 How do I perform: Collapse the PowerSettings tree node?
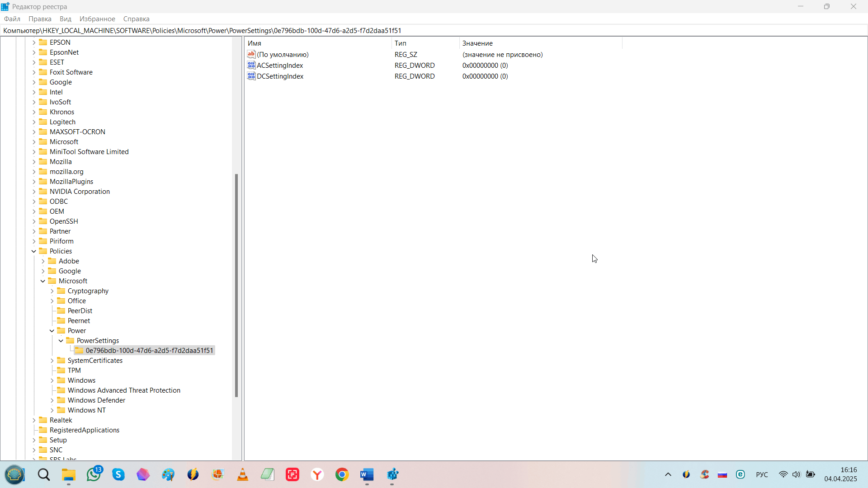point(61,341)
